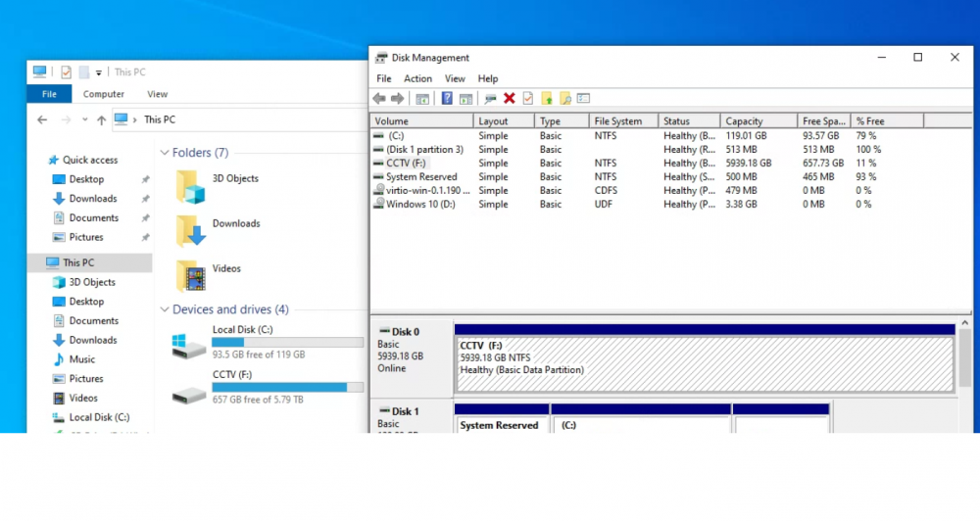Click the Show/Hide Console Tree toolbar icon

click(422, 98)
